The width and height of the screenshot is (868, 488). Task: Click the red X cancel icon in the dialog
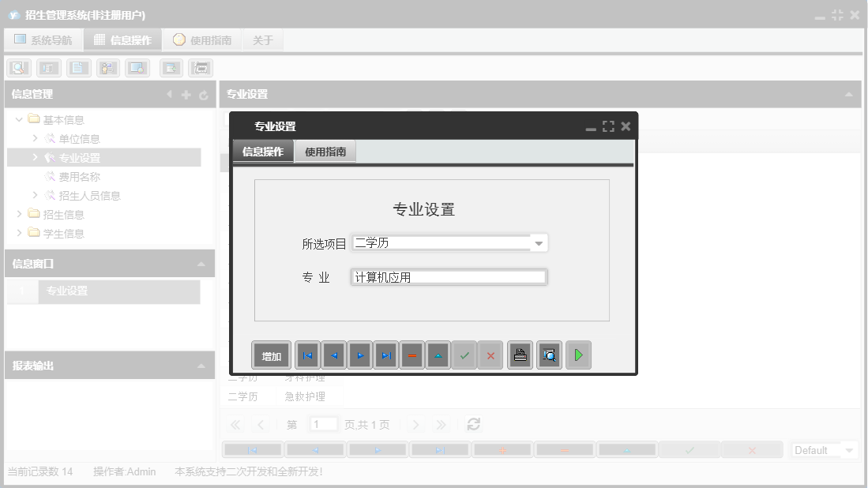click(x=490, y=355)
